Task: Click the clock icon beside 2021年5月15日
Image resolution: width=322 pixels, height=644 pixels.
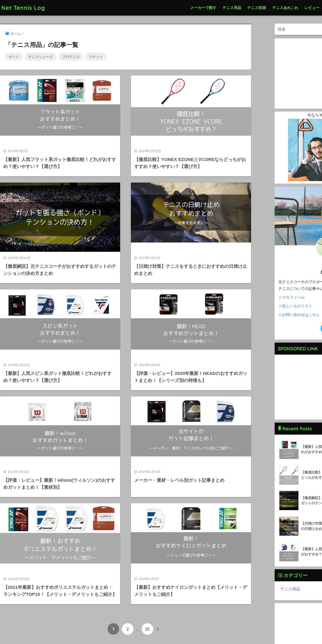Action: (136, 472)
